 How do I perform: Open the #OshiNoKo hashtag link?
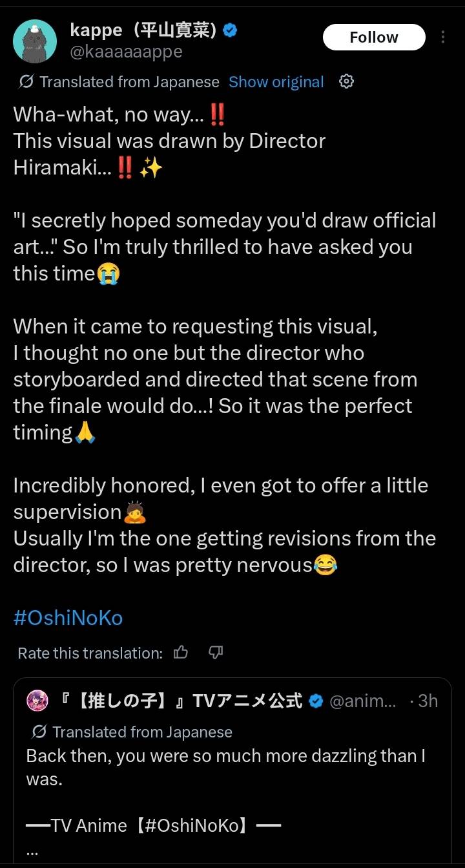tap(68, 618)
